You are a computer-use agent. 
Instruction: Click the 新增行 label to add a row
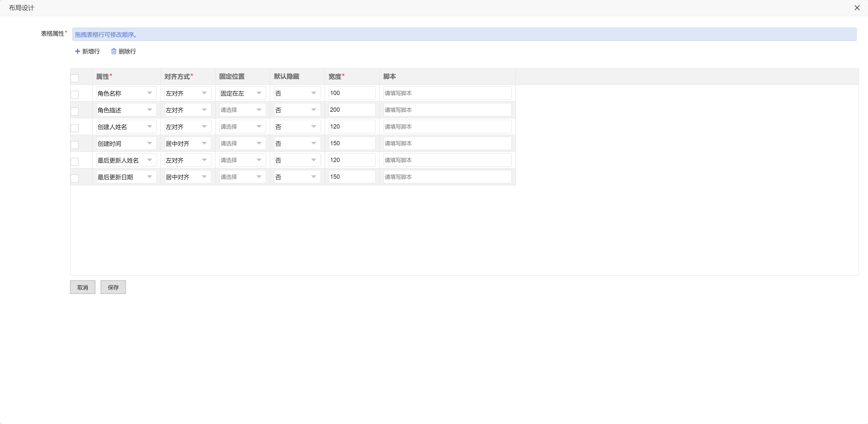click(x=91, y=51)
